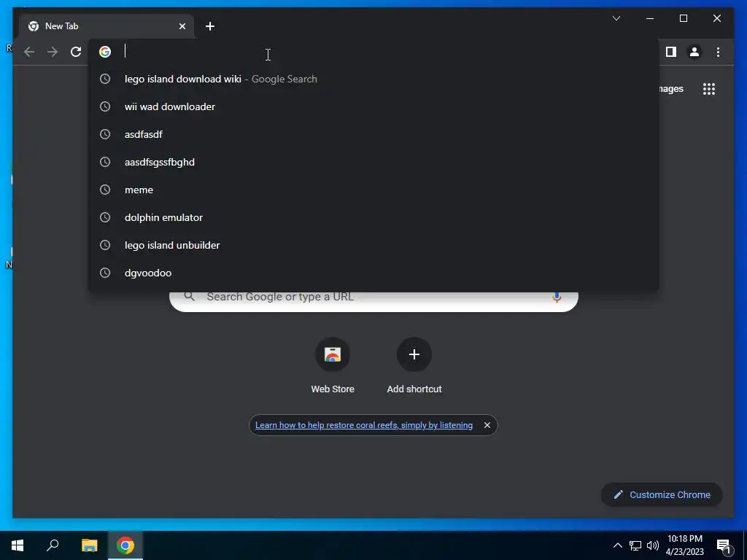Close the New Tab tab

182,26
